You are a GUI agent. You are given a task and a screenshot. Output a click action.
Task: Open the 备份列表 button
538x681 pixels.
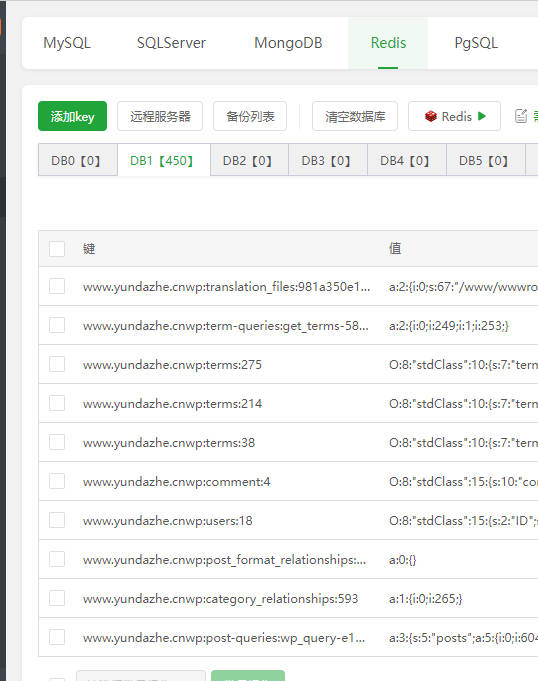point(250,116)
